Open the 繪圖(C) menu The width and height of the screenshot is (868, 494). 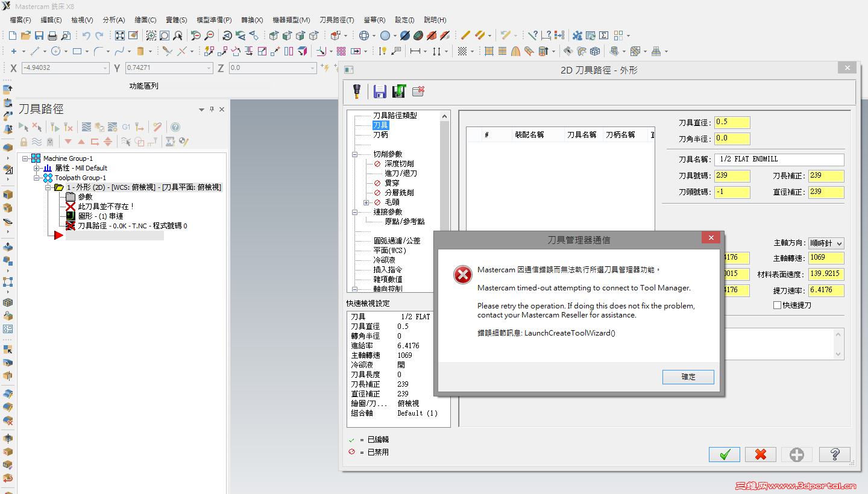click(145, 20)
